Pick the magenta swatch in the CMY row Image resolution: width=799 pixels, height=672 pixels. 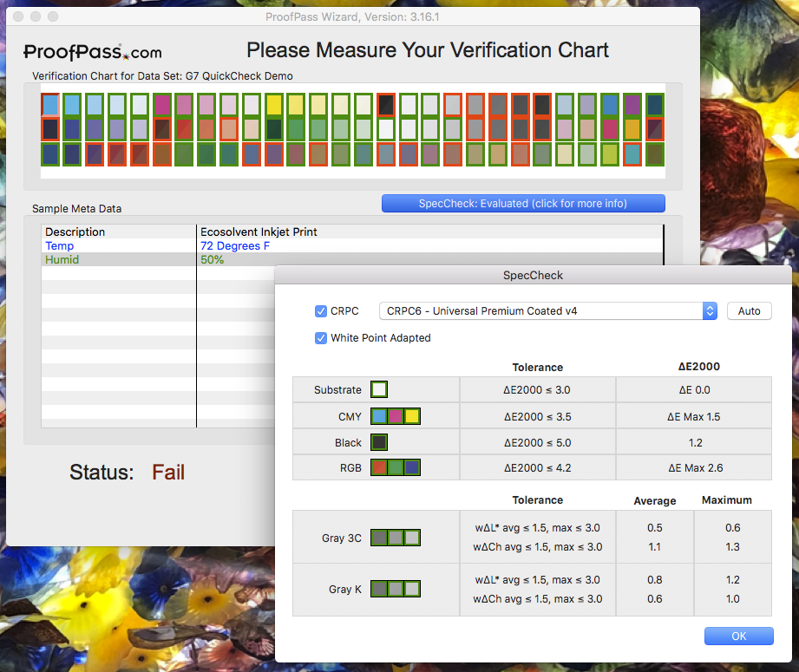[x=396, y=416]
